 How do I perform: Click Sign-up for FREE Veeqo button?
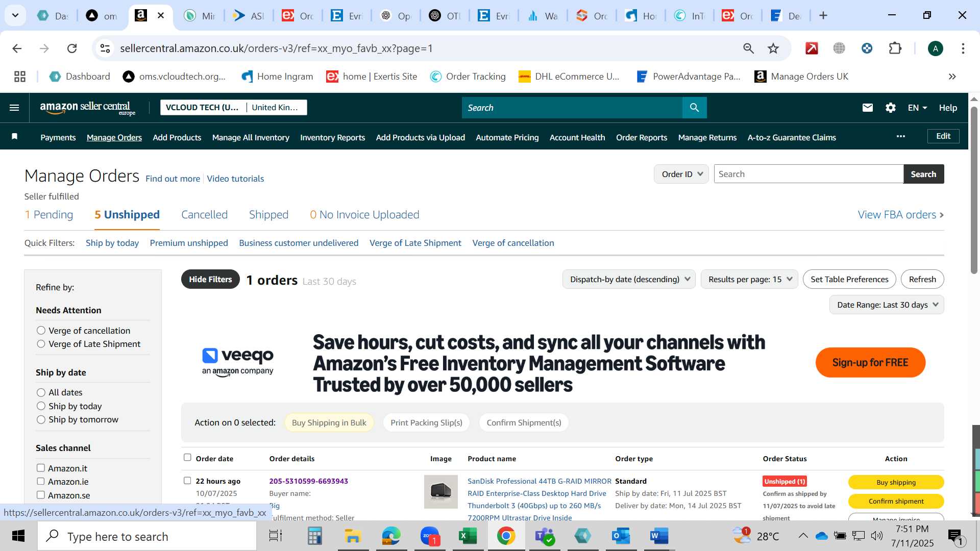tap(870, 362)
